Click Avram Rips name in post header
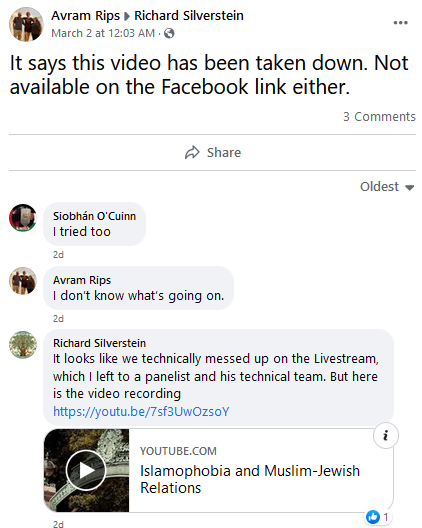This screenshot has height=528, width=422. [86, 16]
